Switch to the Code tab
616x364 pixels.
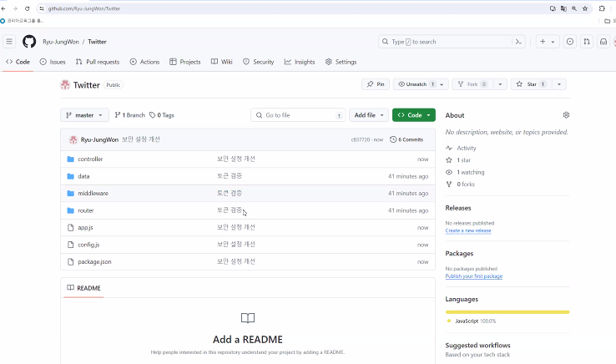(18, 62)
